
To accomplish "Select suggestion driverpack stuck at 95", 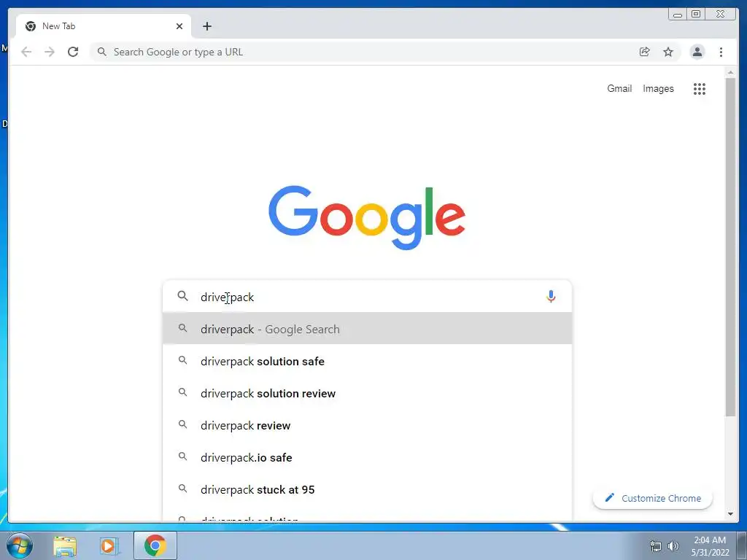I will [367, 489].
